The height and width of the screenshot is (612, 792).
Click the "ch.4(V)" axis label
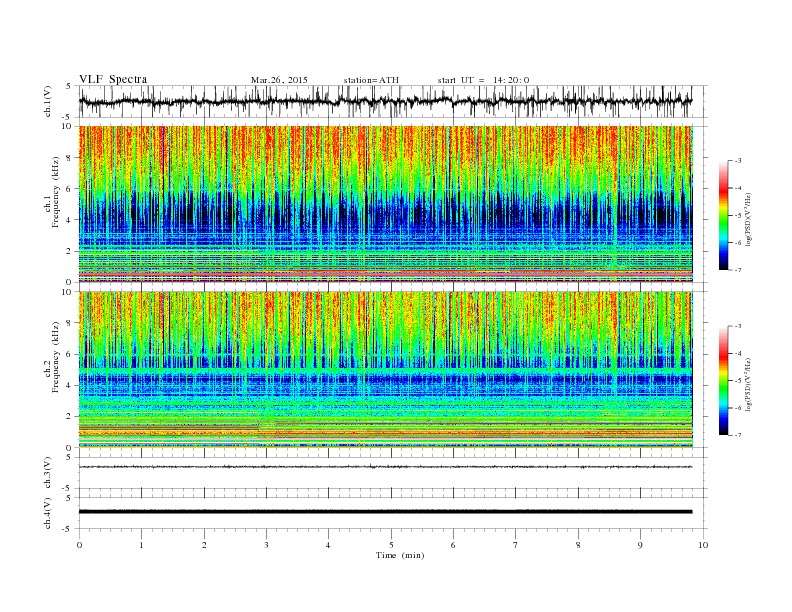[48, 513]
